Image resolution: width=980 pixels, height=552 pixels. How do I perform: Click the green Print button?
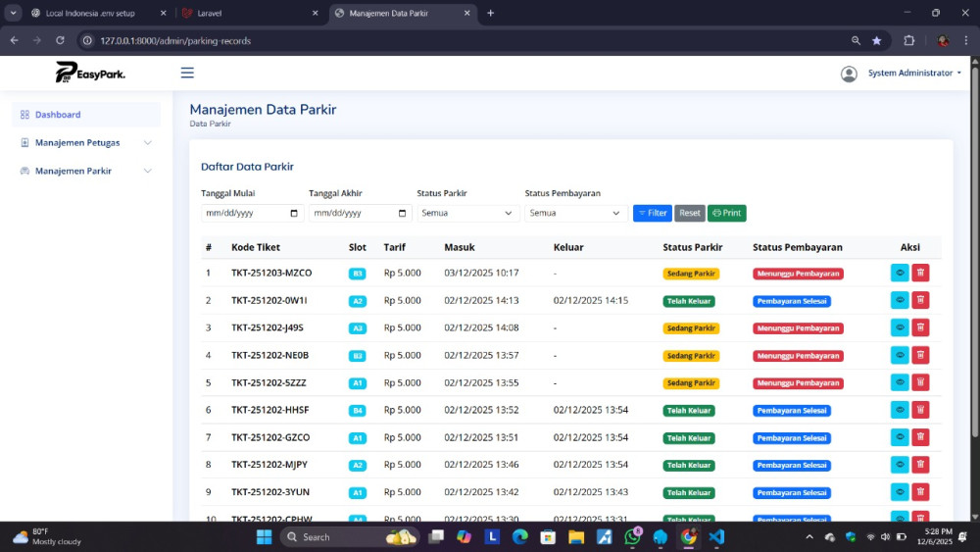(726, 213)
